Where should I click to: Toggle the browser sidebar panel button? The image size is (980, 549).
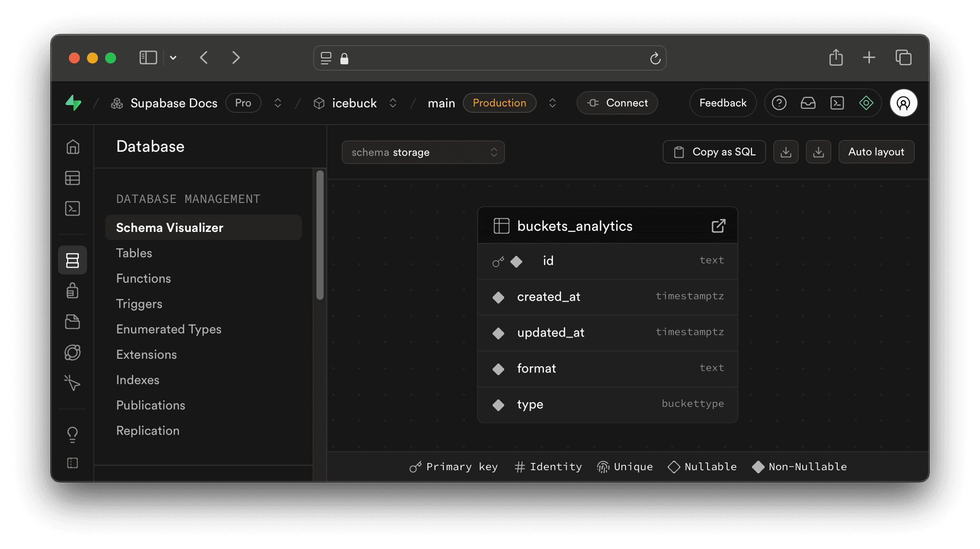point(148,58)
